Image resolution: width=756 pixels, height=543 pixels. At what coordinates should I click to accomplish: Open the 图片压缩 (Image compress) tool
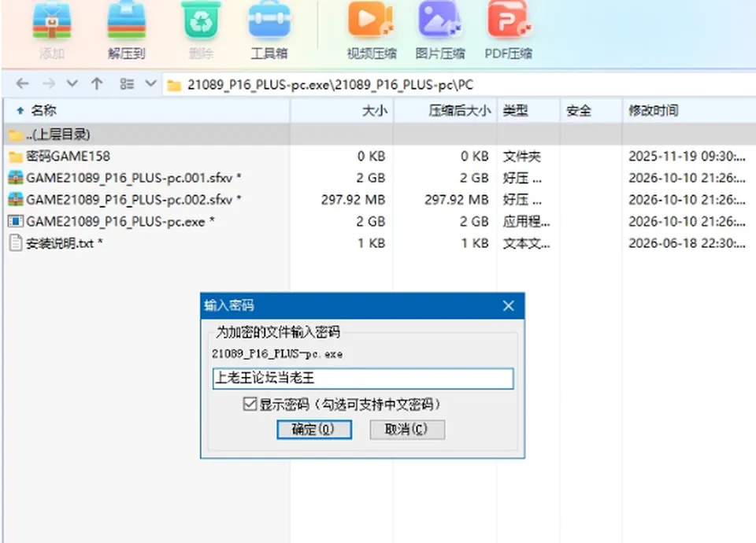439,20
